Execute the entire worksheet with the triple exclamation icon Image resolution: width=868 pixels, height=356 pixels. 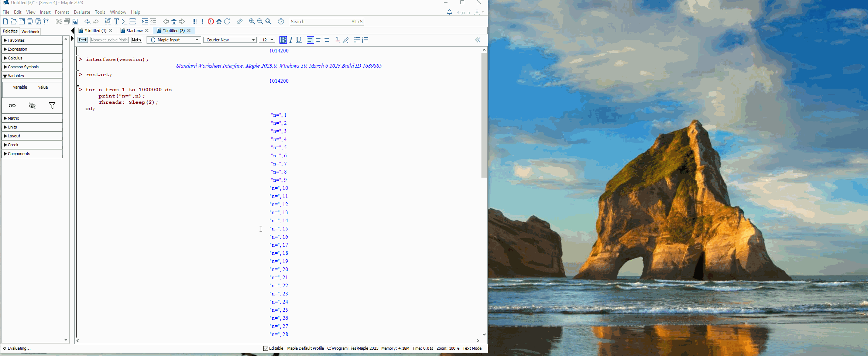pos(195,21)
